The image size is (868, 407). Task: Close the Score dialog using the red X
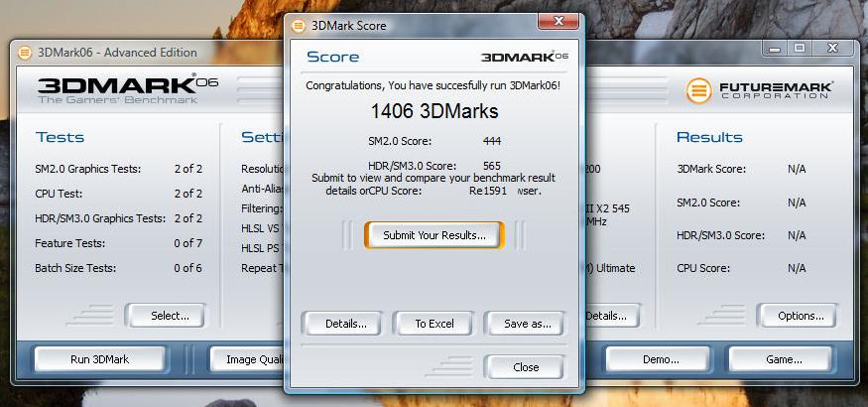[x=558, y=21]
